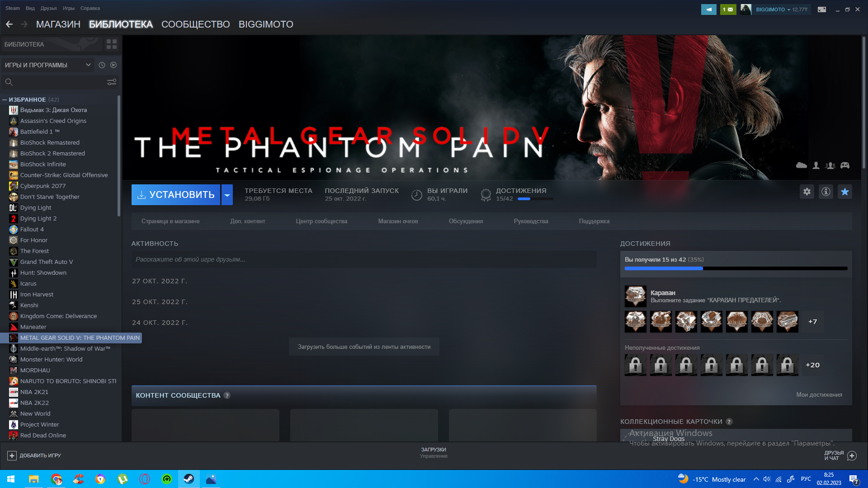The width and height of the screenshot is (868, 488).
Task: Open community content help question mark
Action: (x=227, y=395)
